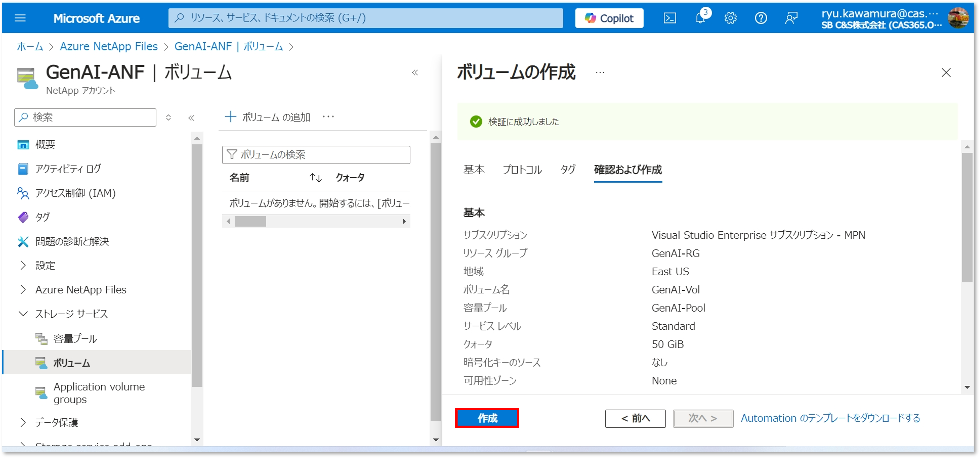Switch to the タグ tab
Screen dimensions: 980x458
[568, 169]
